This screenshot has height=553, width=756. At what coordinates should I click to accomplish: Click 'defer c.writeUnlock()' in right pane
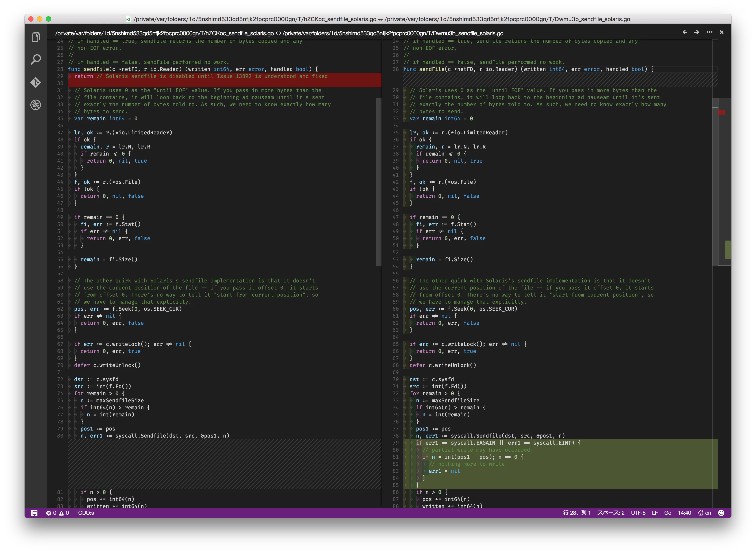[443, 365]
